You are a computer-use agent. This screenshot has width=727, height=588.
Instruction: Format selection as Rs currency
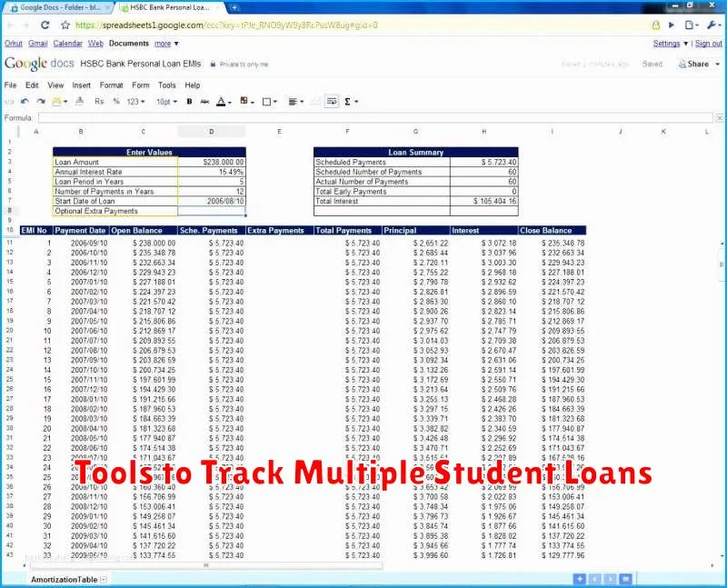coord(99,102)
